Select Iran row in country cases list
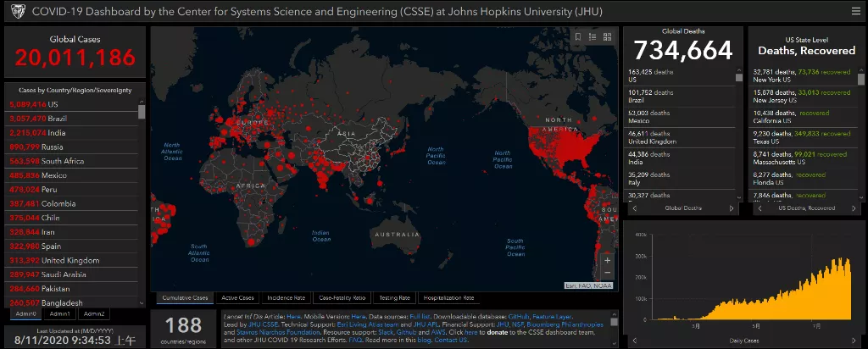This screenshot has height=349, width=868. (73, 232)
